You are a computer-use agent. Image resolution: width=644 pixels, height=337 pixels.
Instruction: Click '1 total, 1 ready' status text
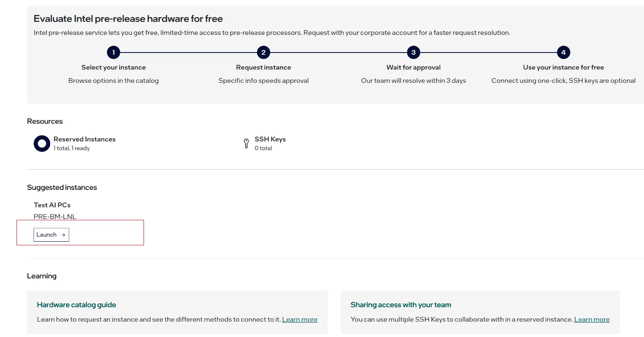tap(72, 148)
